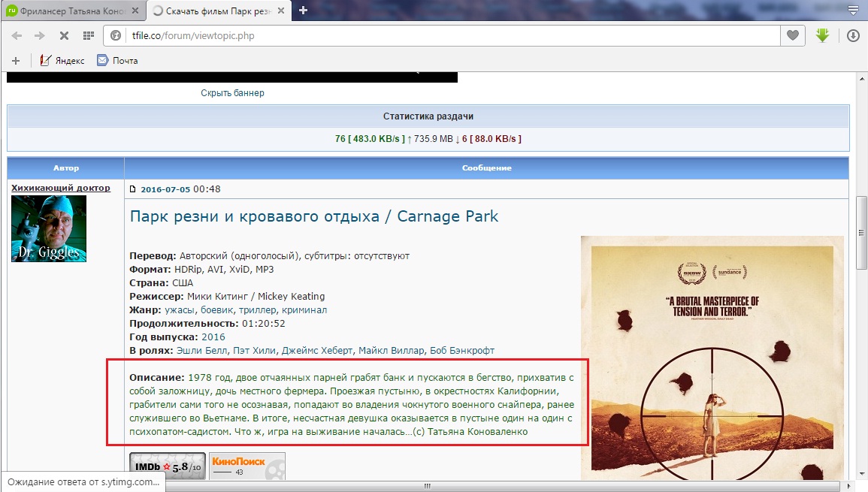Open the Яндекс bookmark

click(x=62, y=61)
